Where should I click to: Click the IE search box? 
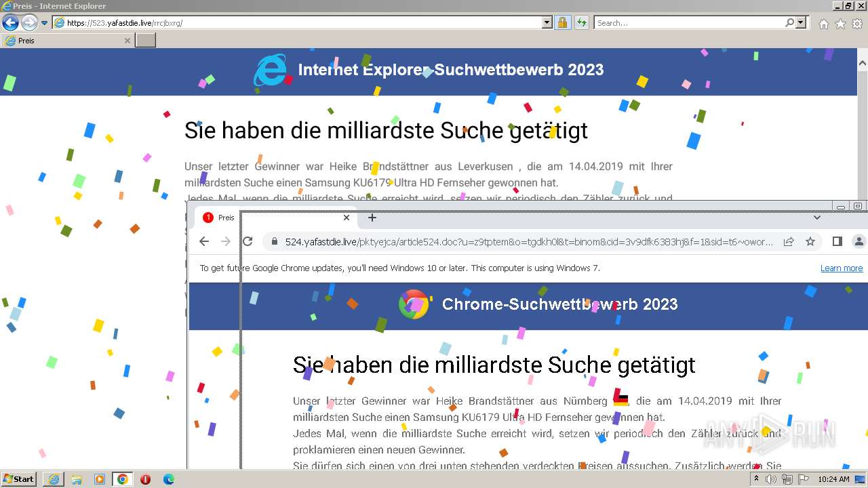[x=689, y=22]
